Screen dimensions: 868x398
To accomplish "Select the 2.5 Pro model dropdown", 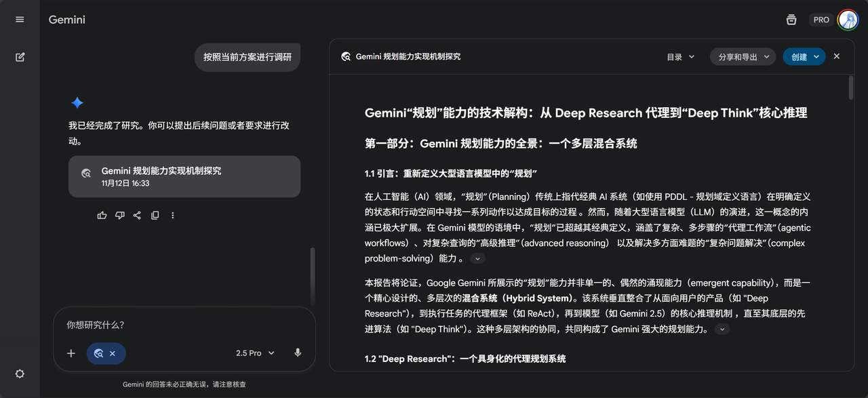I will (255, 353).
